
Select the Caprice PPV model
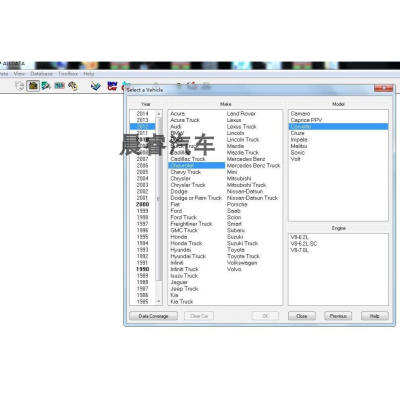point(306,120)
